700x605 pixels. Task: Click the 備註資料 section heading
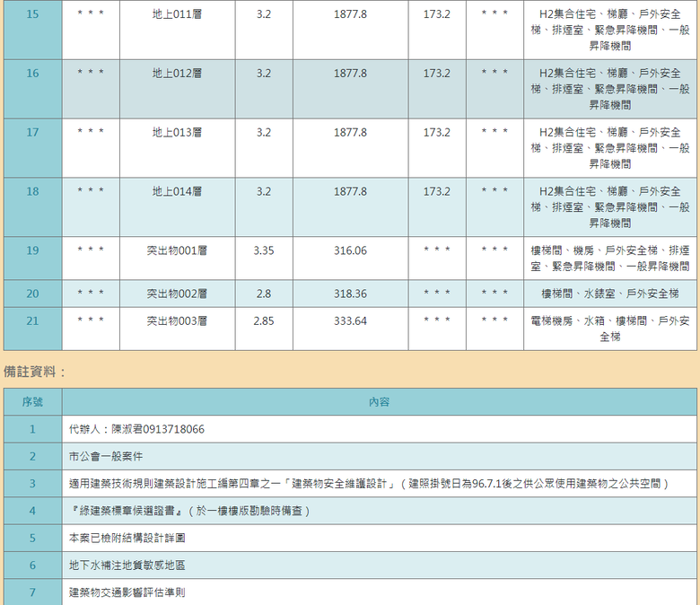(34, 372)
